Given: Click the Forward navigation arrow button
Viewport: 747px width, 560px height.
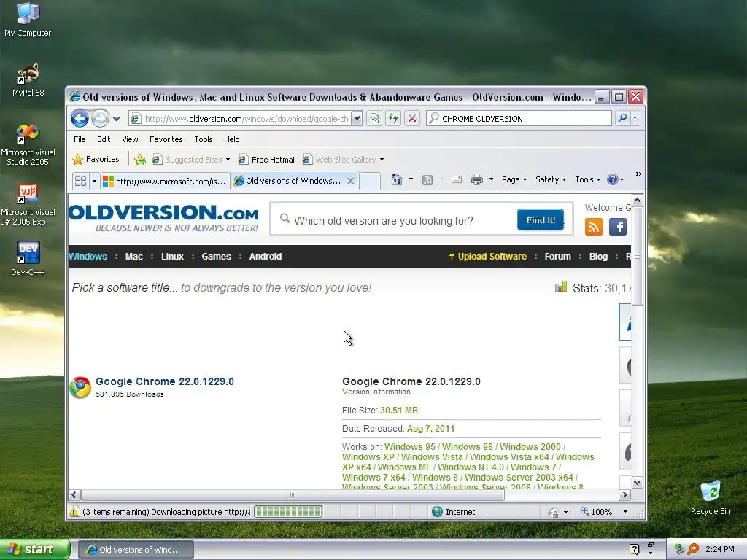Looking at the screenshot, I should tap(100, 118).
